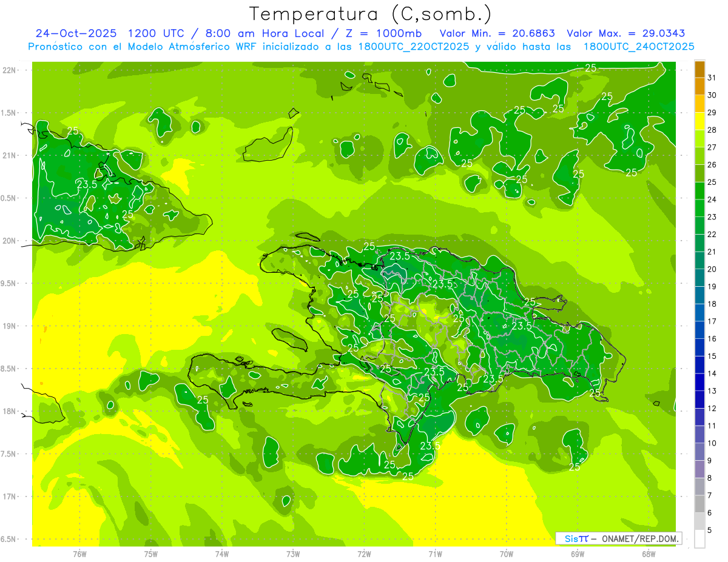Click the dark blue legend swatch between 13 and 14
Screen dimensions: 728x562
[x=699, y=383]
